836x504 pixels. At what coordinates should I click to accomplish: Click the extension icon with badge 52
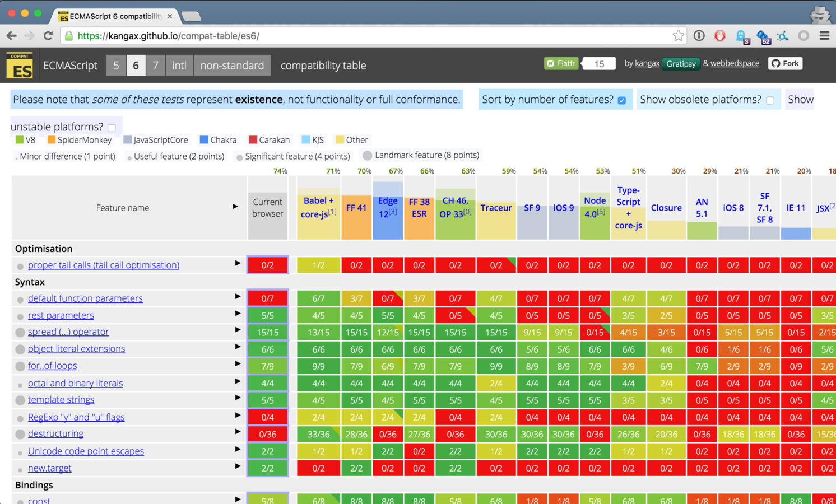(763, 37)
